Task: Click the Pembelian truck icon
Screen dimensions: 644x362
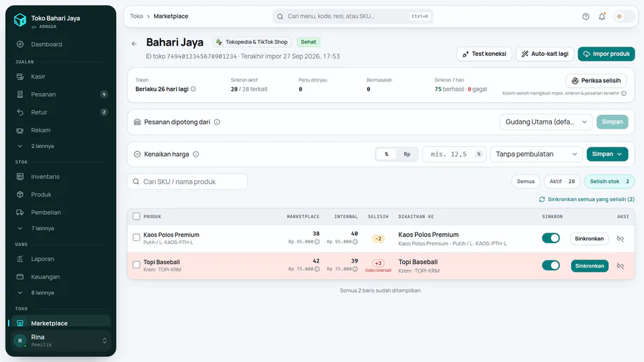Action: click(x=20, y=212)
